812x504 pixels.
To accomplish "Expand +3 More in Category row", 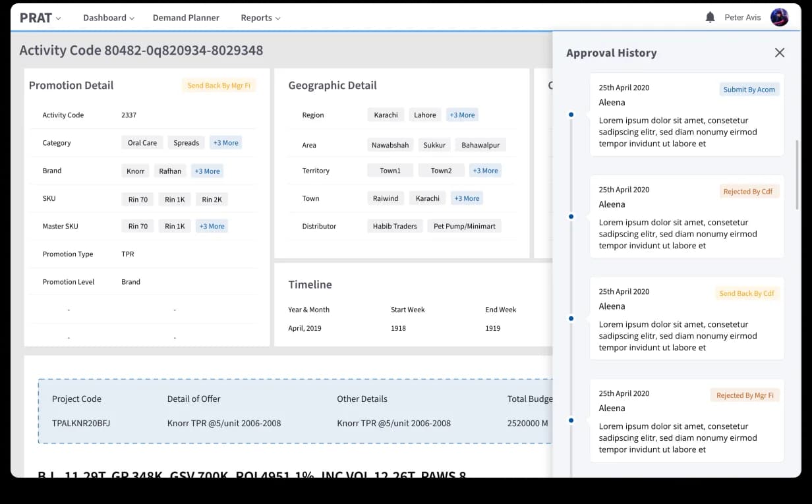I will click(225, 143).
